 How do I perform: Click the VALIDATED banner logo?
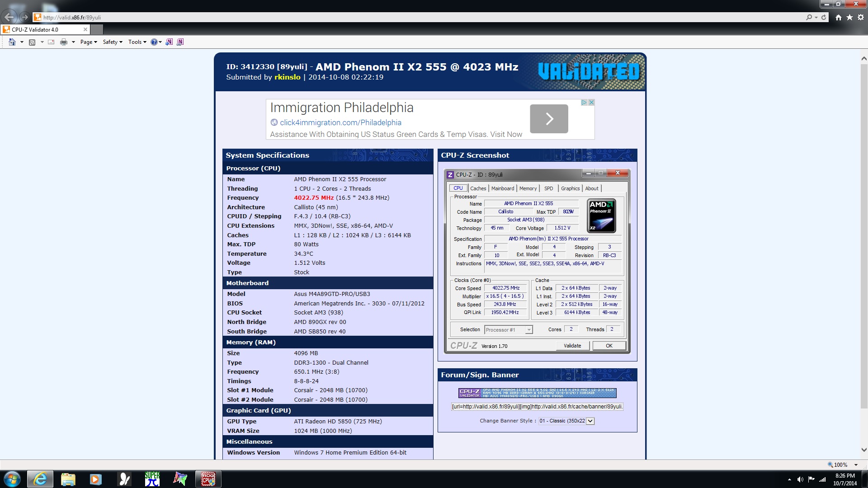tap(589, 71)
